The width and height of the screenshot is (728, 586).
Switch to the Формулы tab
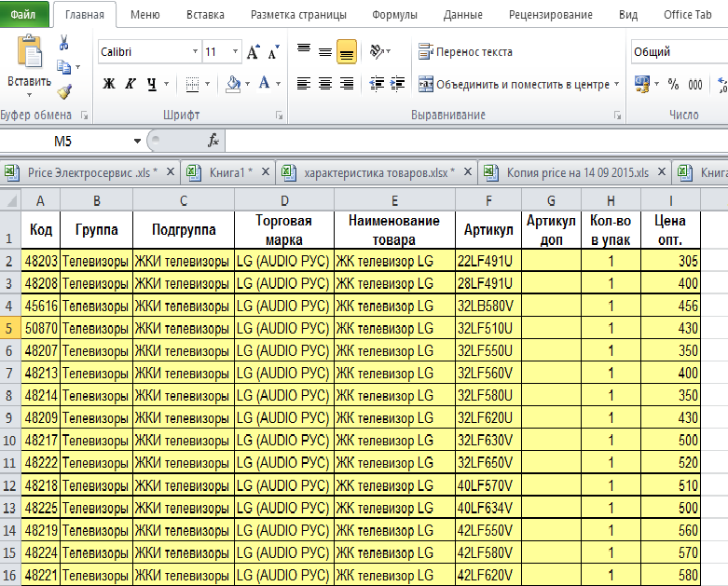click(394, 15)
